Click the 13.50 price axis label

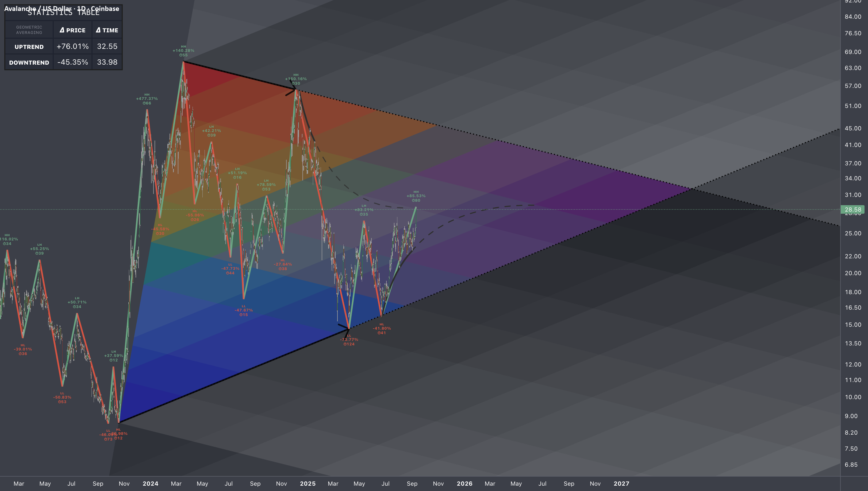(x=853, y=343)
